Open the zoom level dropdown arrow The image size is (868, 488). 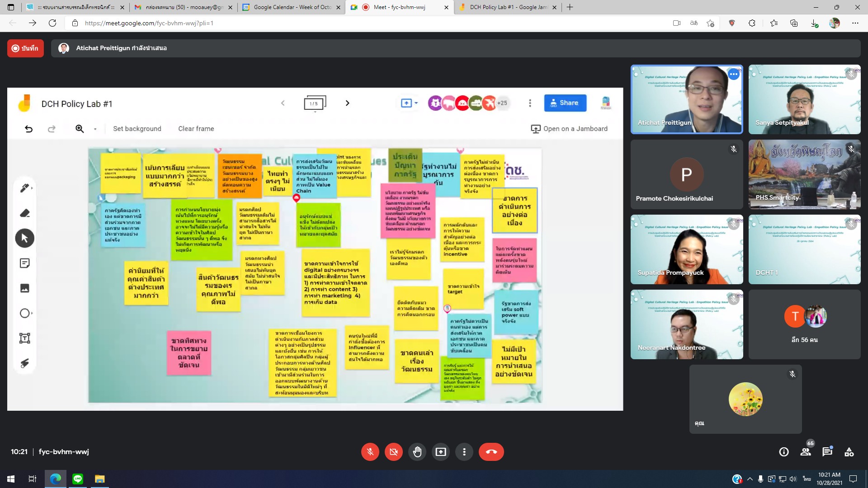click(x=95, y=129)
